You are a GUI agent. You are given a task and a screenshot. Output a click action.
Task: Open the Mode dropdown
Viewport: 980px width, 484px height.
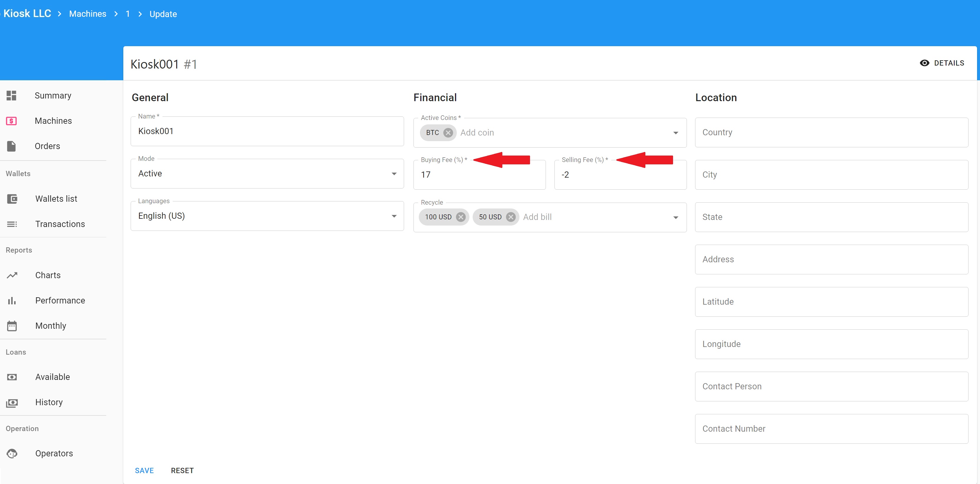click(267, 174)
